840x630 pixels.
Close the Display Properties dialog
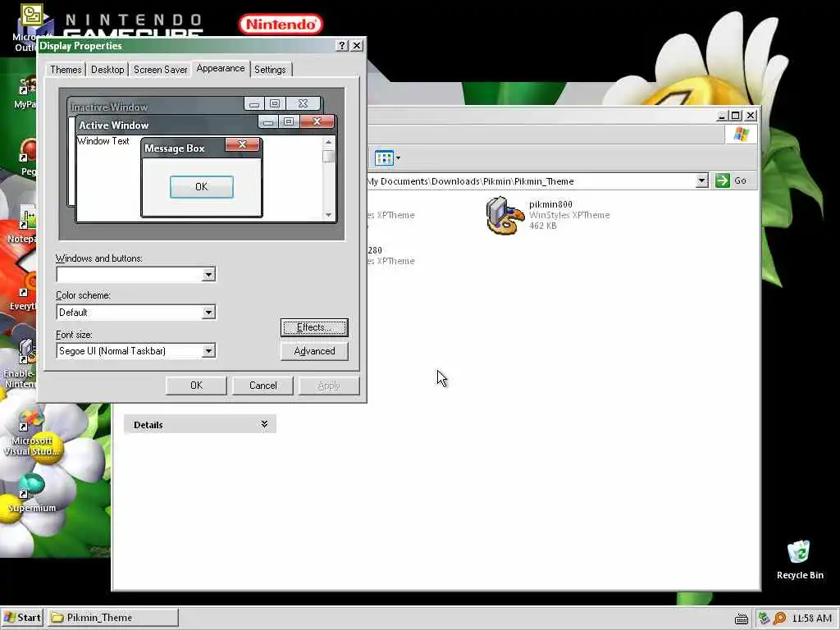point(357,46)
